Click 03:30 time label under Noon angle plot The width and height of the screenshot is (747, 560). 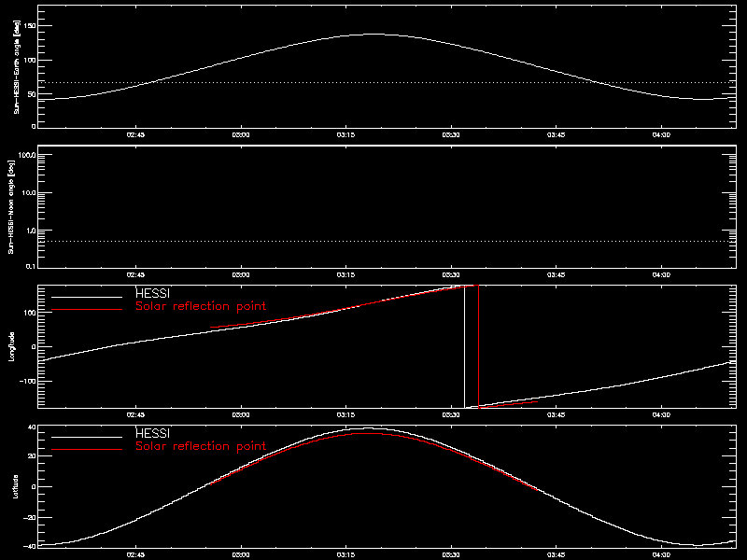click(x=451, y=275)
